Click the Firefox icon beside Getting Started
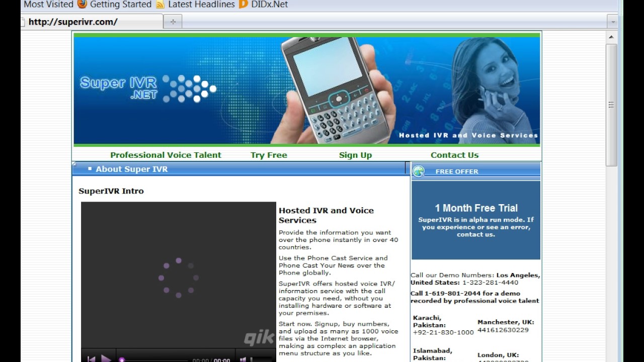The height and width of the screenshot is (362, 644). pyautogui.click(x=82, y=4)
